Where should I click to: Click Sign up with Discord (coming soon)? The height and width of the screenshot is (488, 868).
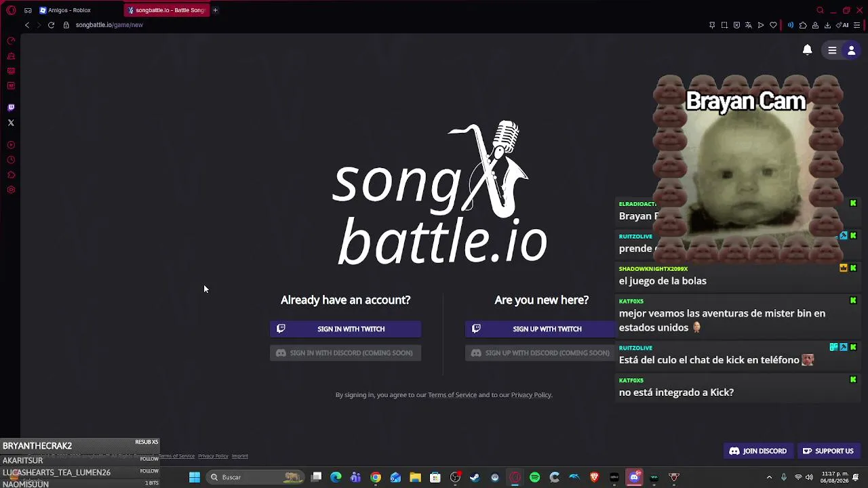[x=540, y=353]
